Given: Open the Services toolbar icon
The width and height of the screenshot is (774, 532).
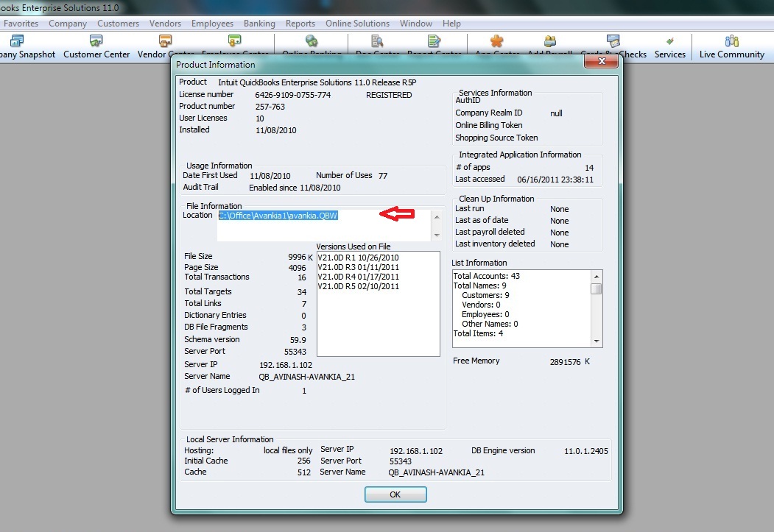Looking at the screenshot, I should coord(669,46).
